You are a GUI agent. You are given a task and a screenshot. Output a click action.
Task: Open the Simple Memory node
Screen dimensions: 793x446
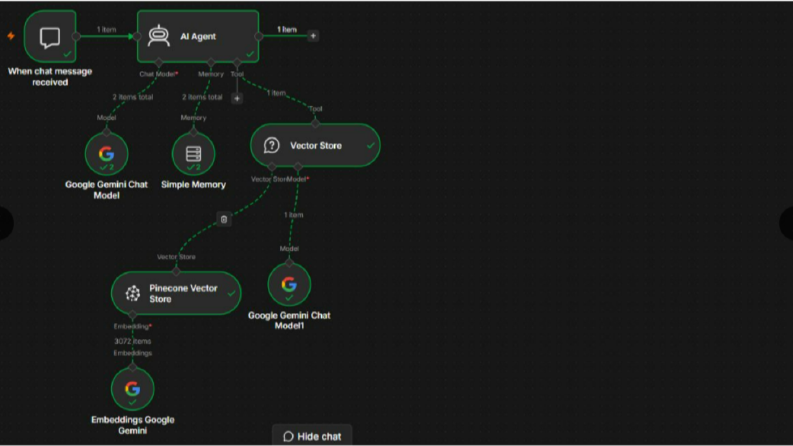(x=193, y=154)
